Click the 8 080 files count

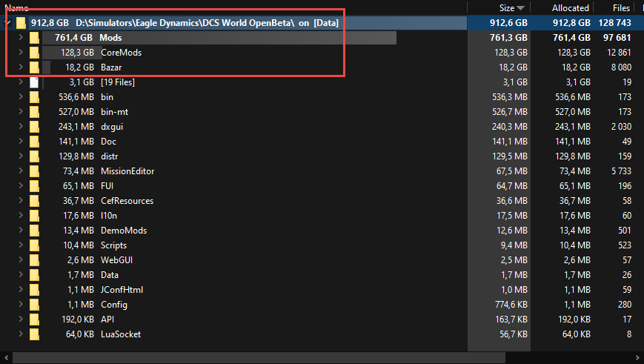[x=622, y=67]
